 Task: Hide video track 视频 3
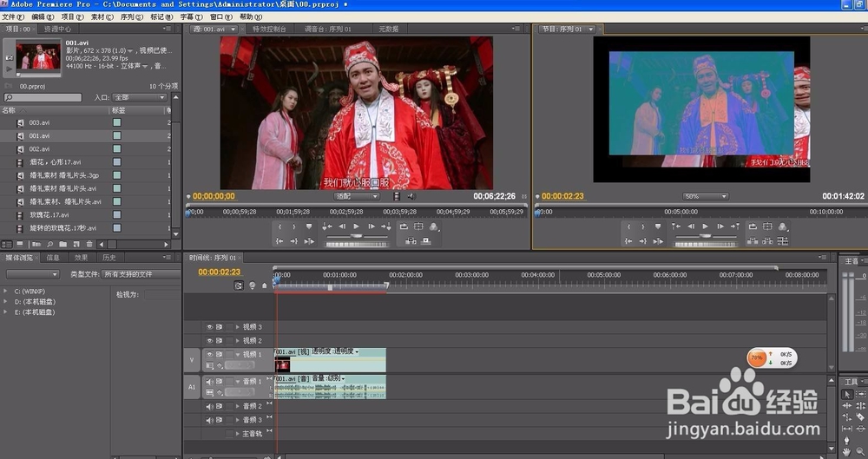(210, 327)
